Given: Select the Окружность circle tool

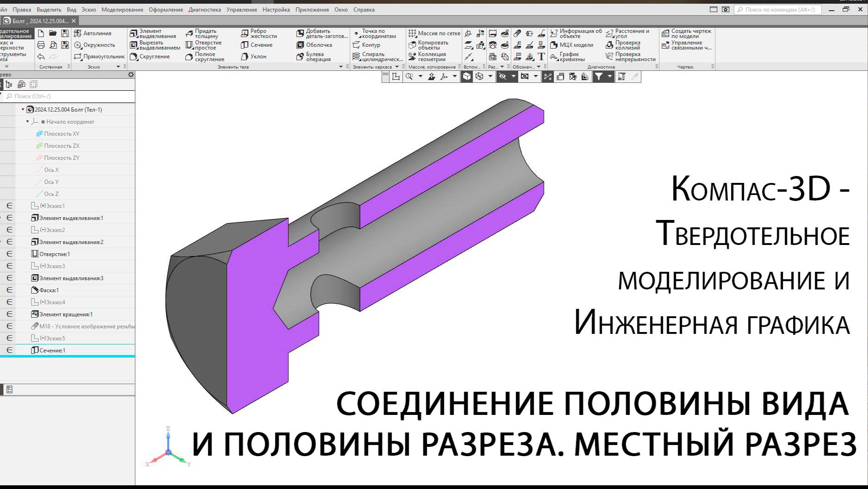Looking at the screenshot, I should (x=94, y=45).
